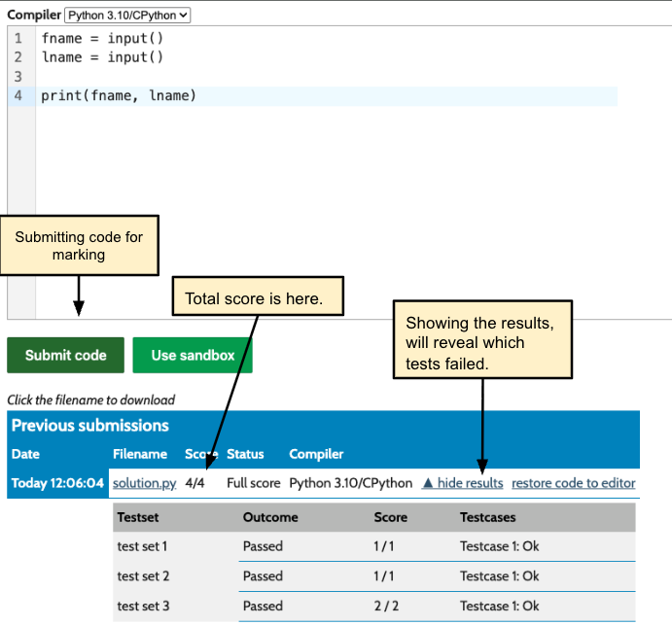Download the solution.py file
Image resolution: width=672 pixels, height=625 pixels.
(144, 483)
